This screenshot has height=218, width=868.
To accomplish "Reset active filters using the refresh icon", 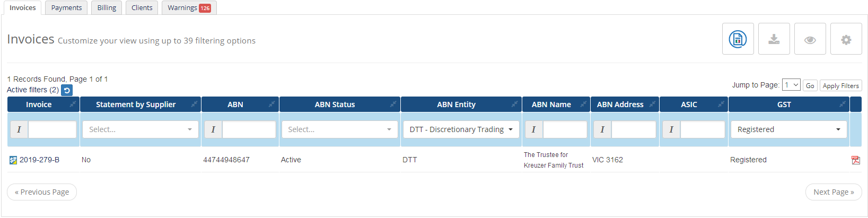I will (x=67, y=90).
